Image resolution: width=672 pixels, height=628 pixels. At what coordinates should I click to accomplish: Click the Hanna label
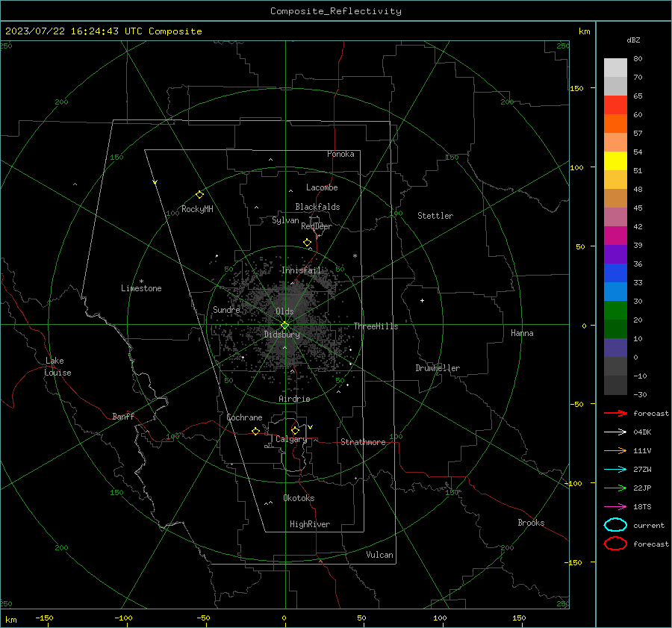[522, 333]
